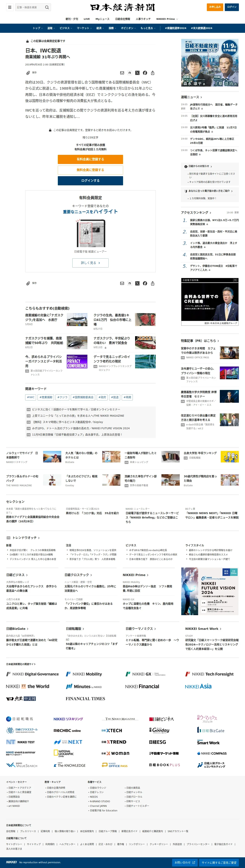Viewport: 245px width, 868px height.
Task: Expand the マーケット navigation dropdown
Action: (84, 28)
